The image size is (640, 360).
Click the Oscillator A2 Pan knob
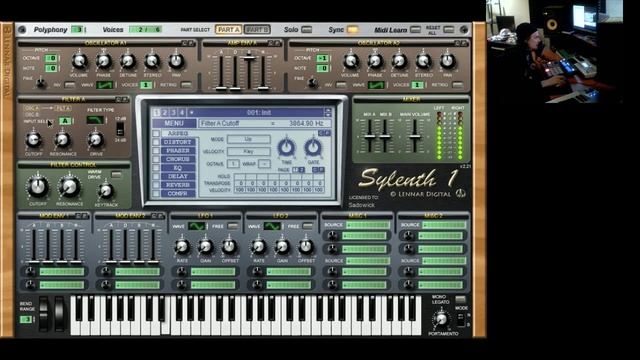click(x=447, y=61)
